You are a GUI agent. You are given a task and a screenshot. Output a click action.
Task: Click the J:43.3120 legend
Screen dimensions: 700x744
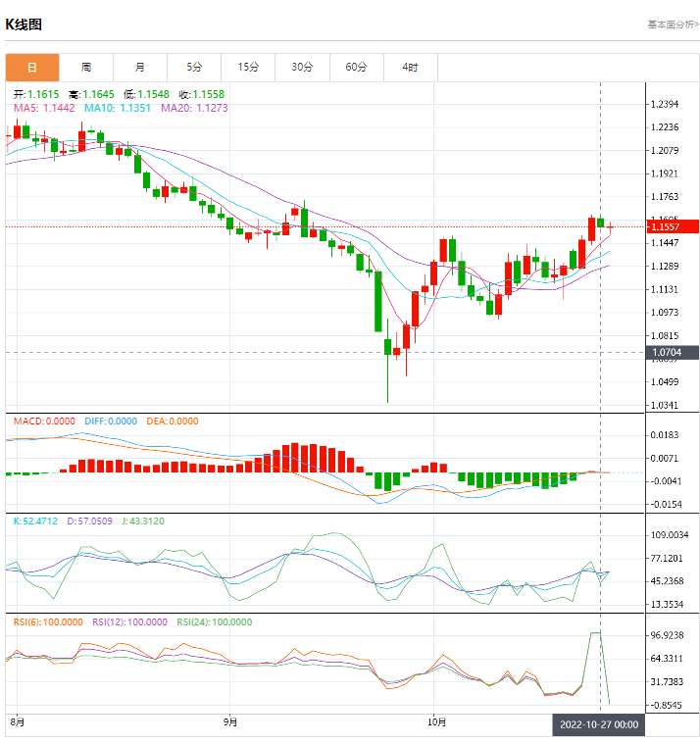(x=143, y=521)
